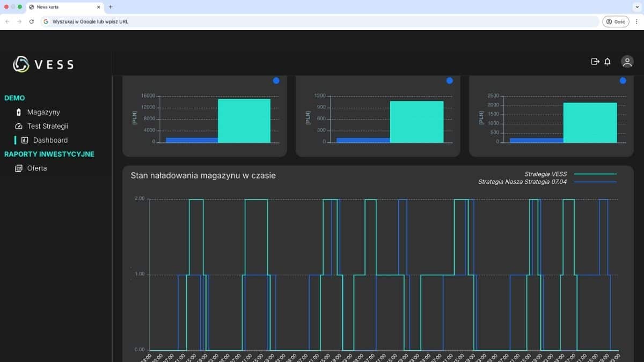Open Oferta in the sidebar

click(x=37, y=168)
